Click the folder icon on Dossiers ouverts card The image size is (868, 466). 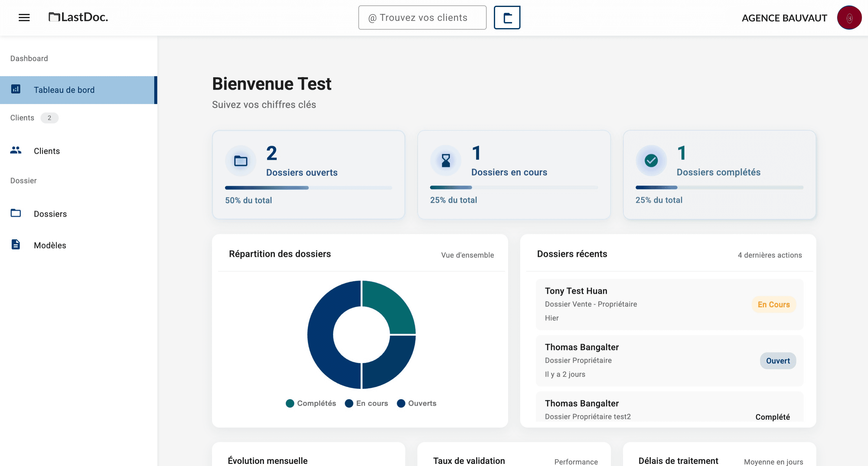pos(240,161)
